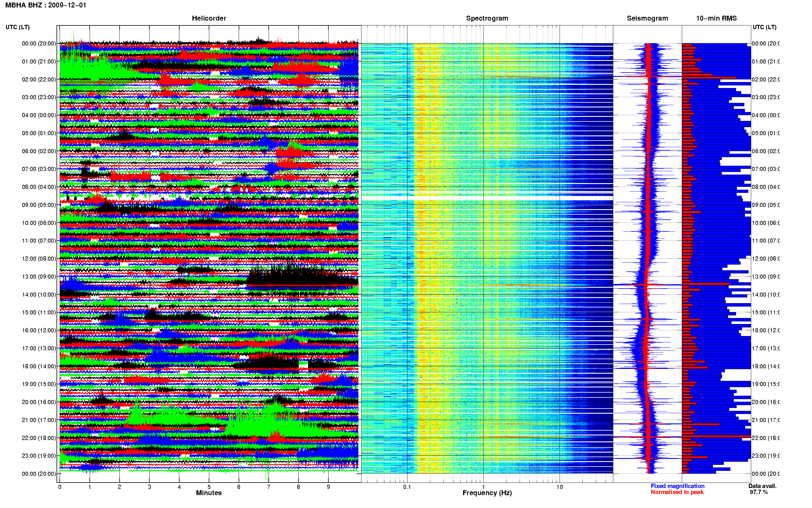Click the '22:00 (18:00)' left time label
Screen dimensions: 812x508
point(39,438)
